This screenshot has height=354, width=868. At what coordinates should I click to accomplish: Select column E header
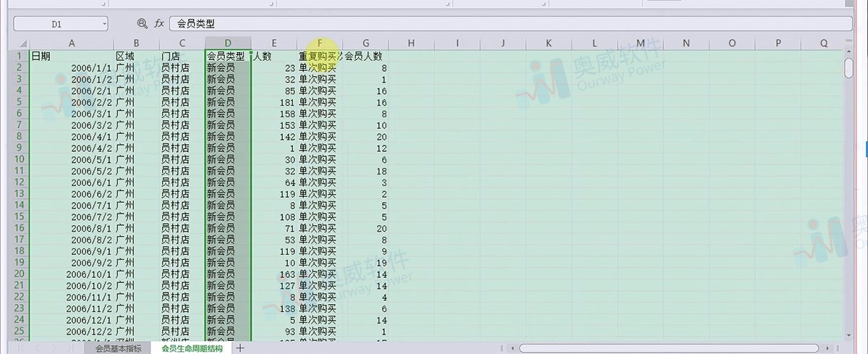tap(274, 43)
